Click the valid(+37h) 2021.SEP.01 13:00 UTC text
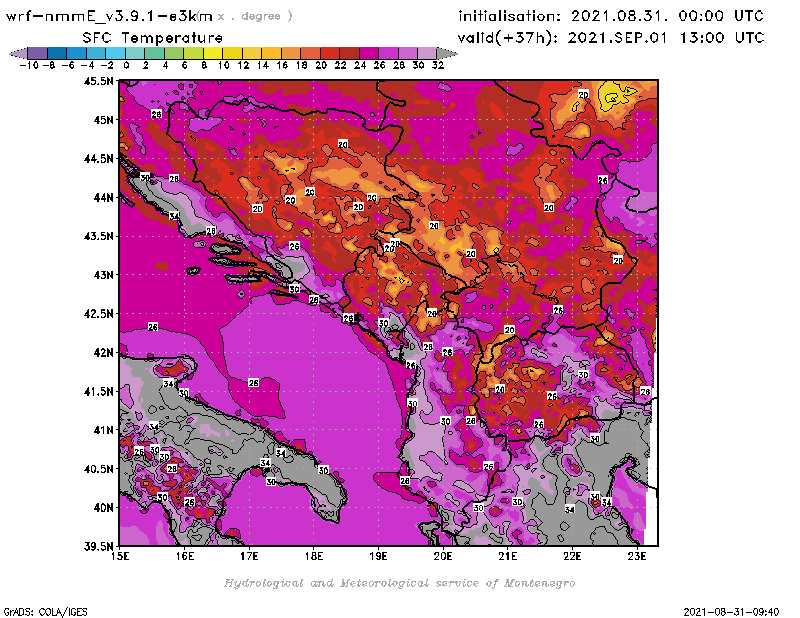 [x=611, y=37]
